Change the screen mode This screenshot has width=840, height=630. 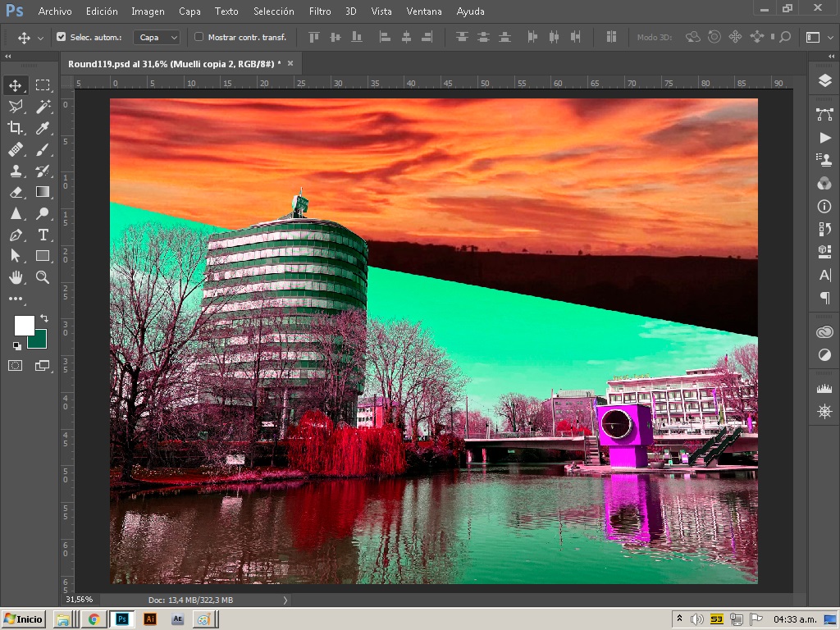(x=43, y=366)
